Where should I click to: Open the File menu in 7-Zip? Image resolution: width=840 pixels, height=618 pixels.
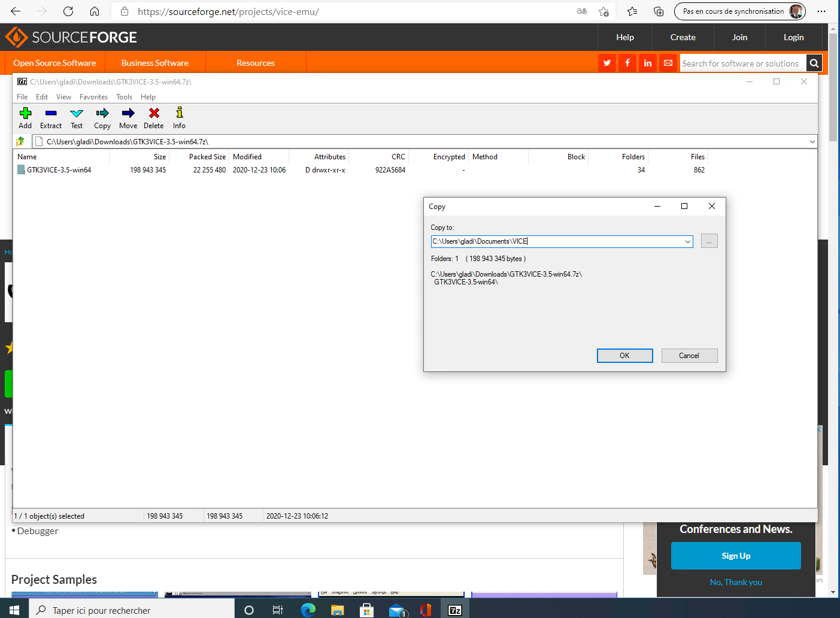pyautogui.click(x=22, y=97)
